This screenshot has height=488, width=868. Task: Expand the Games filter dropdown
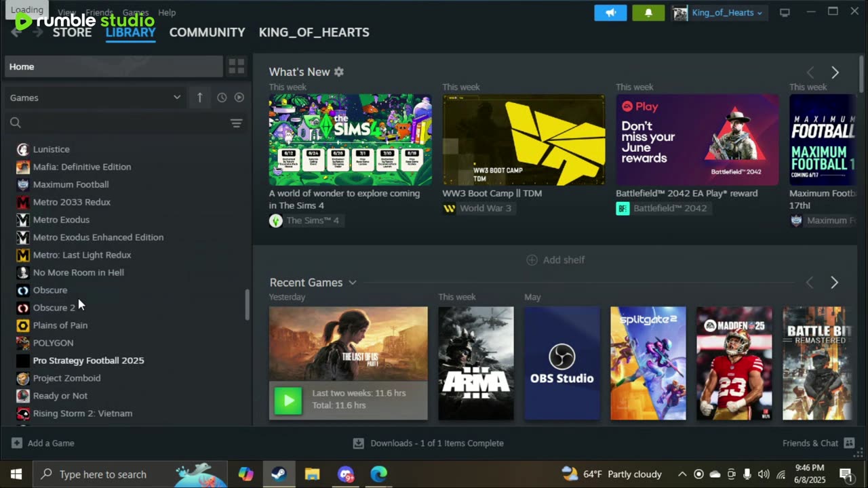pyautogui.click(x=96, y=98)
